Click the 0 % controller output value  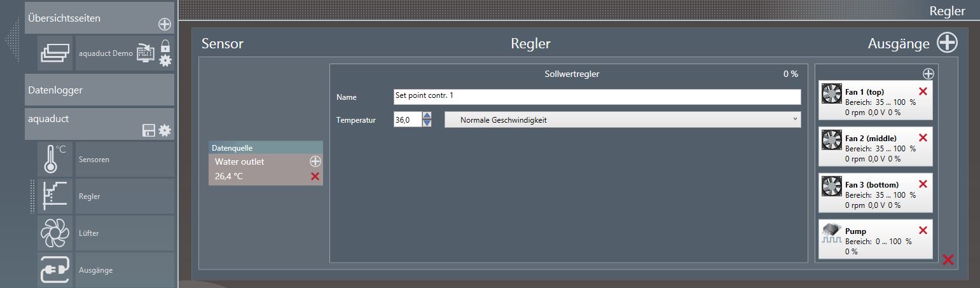(790, 74)
